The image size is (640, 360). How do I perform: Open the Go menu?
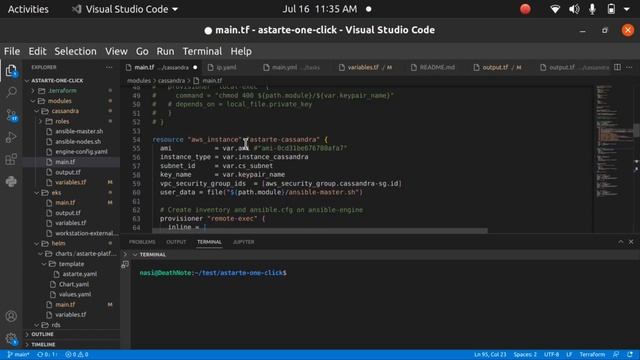pos(142,51)
